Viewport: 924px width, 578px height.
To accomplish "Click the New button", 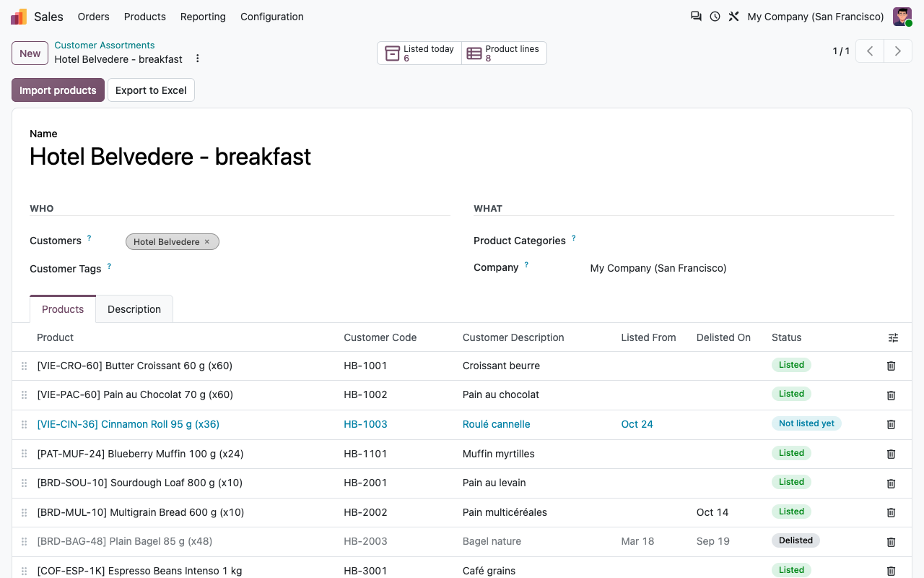I will [30, 53].
